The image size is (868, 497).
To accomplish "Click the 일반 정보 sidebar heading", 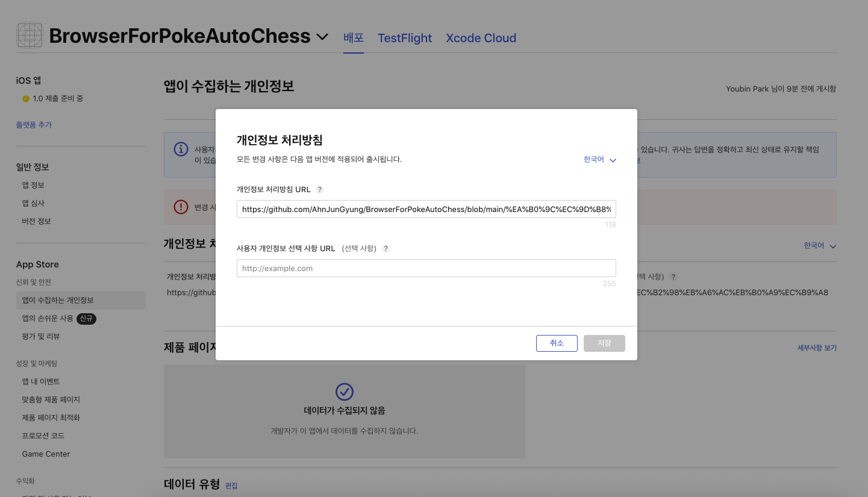I will click(33, 167).
